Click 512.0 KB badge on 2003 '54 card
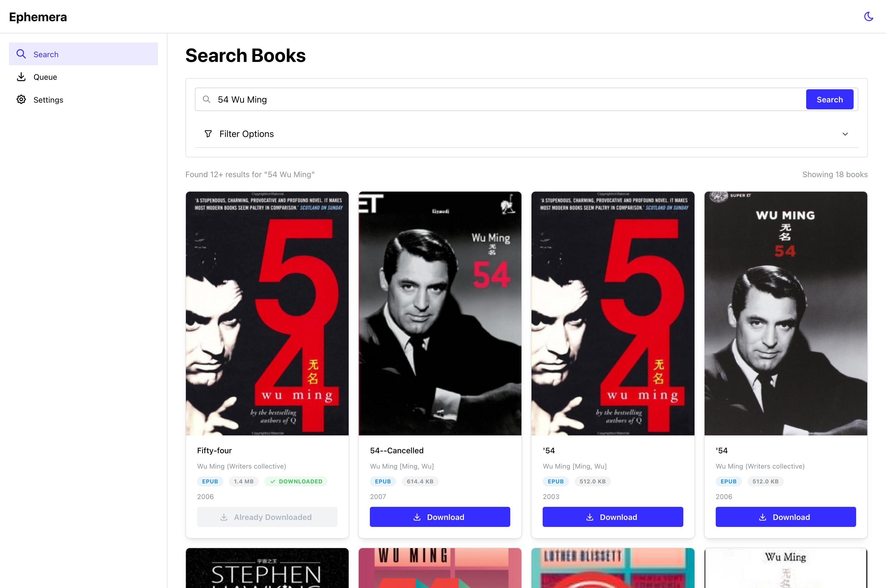Viewport: 886px width, 588px height. (593, 481)
